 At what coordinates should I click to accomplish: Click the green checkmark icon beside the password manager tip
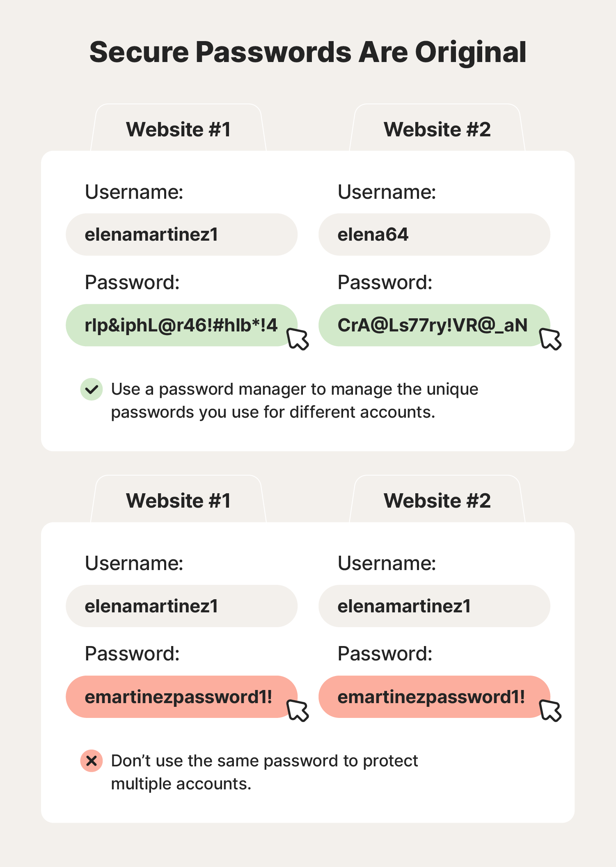click(92, 389)
